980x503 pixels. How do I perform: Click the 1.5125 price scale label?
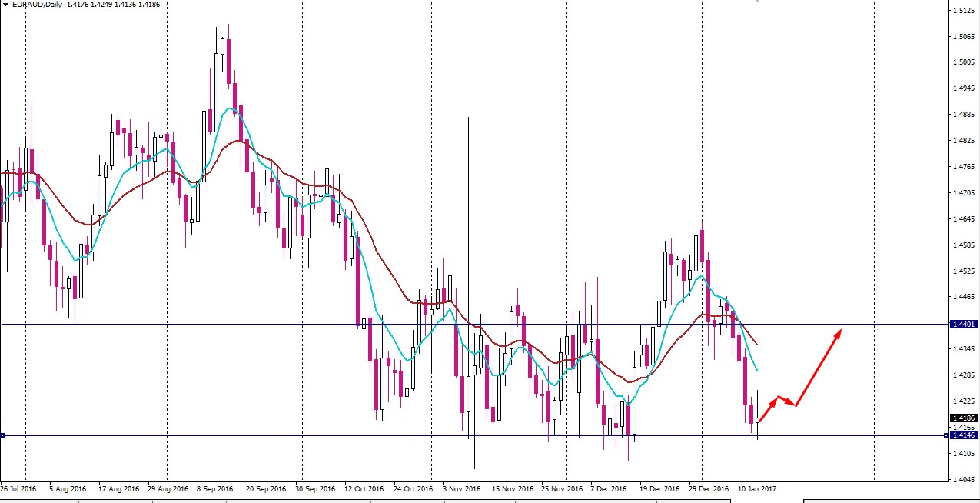[x=965, y=11]
